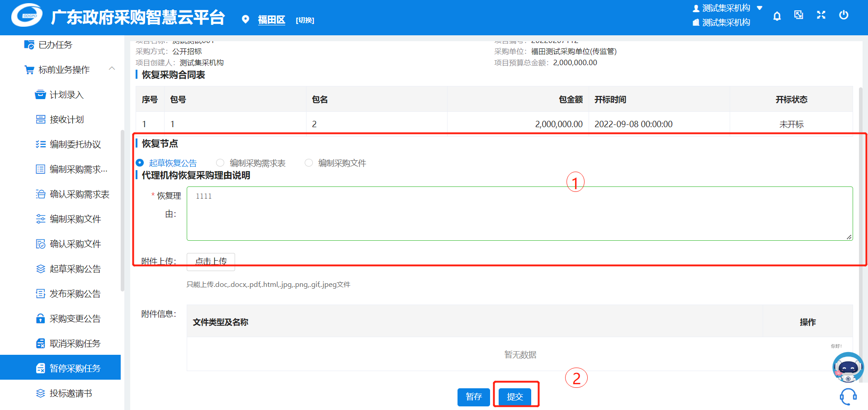This screenshot has width=868, height=410.
Task: Click the window switch icon in header
Action: coord(799,15)
